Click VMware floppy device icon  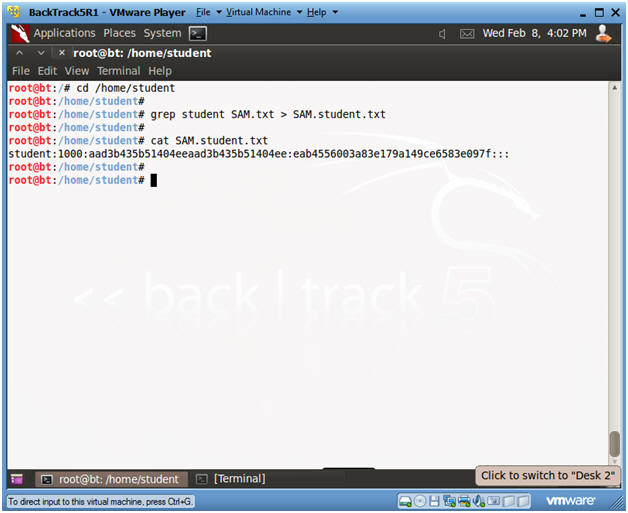pos(434,501)
